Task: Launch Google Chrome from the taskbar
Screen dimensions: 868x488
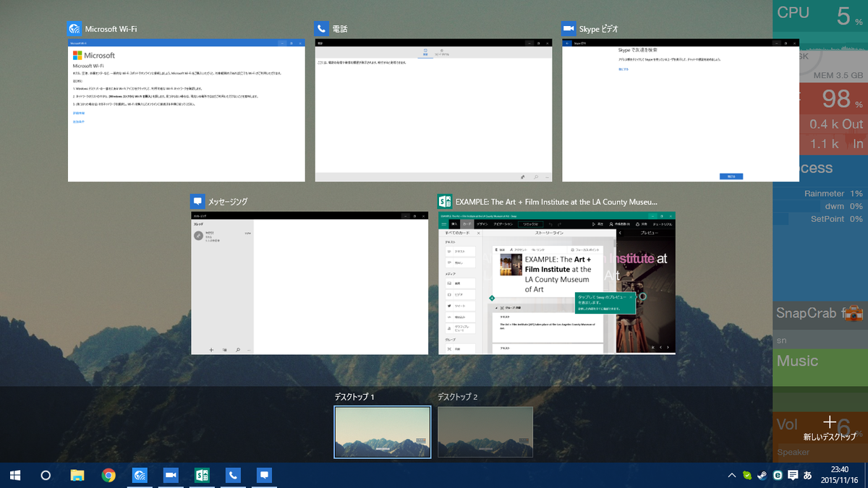Action: 109,475
